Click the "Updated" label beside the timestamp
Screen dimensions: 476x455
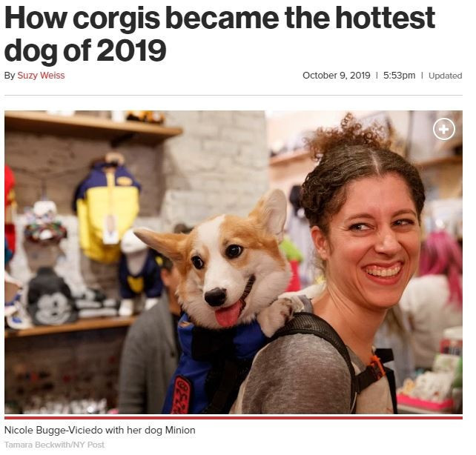[x=445, y=76]
